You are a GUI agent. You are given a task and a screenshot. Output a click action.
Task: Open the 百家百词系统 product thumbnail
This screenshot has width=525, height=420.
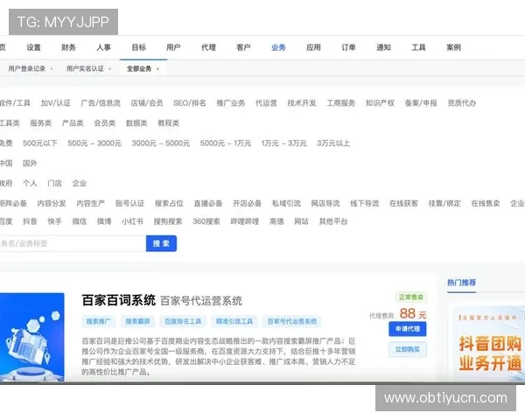pos(32,337)
